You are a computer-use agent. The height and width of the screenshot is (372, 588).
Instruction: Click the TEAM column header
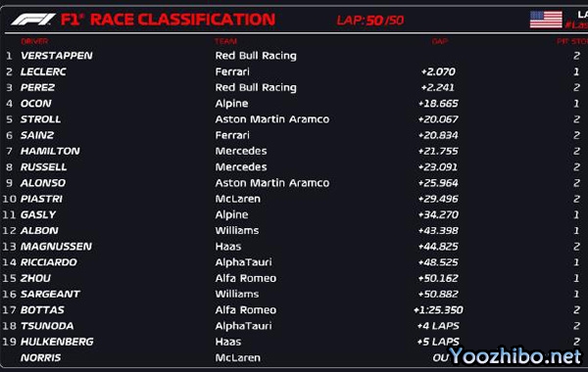click(x=225, y=41)
